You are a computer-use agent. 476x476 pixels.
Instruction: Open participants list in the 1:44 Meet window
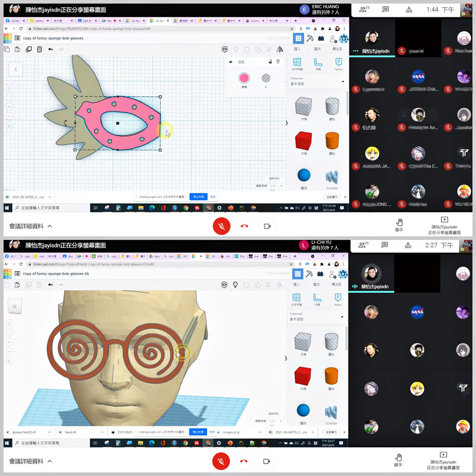[x=364, y=9]
